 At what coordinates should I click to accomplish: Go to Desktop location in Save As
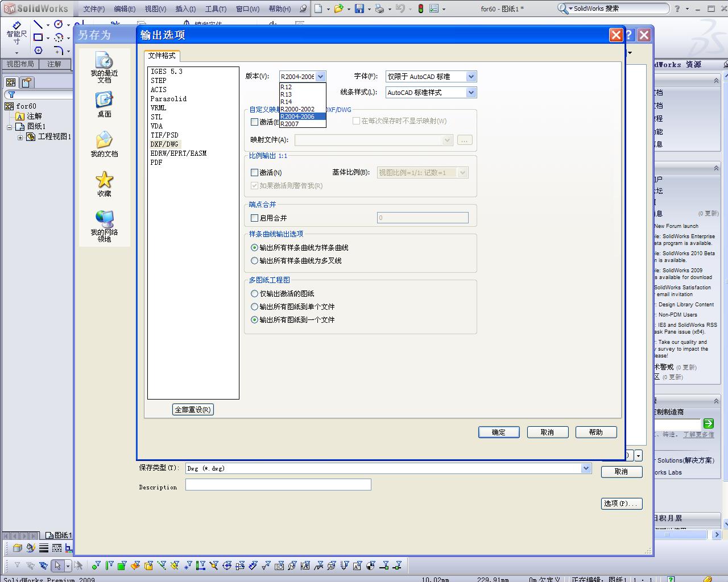pyautogui.click(x=104, y=105)
